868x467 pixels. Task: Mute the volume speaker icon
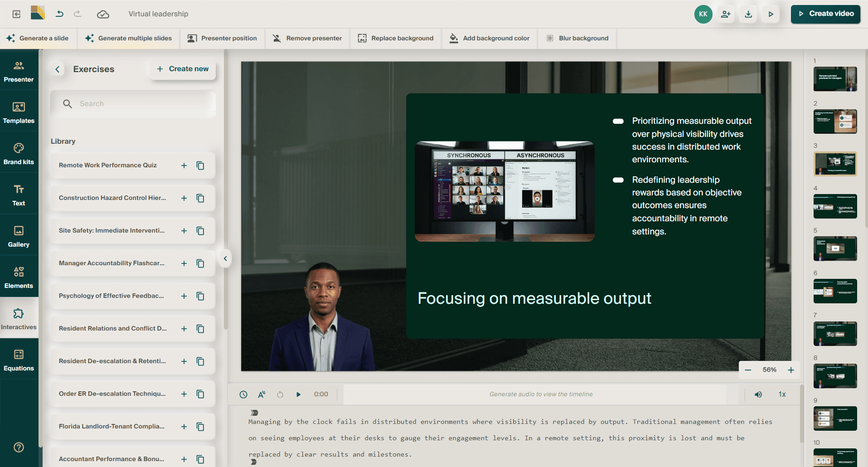758,394
